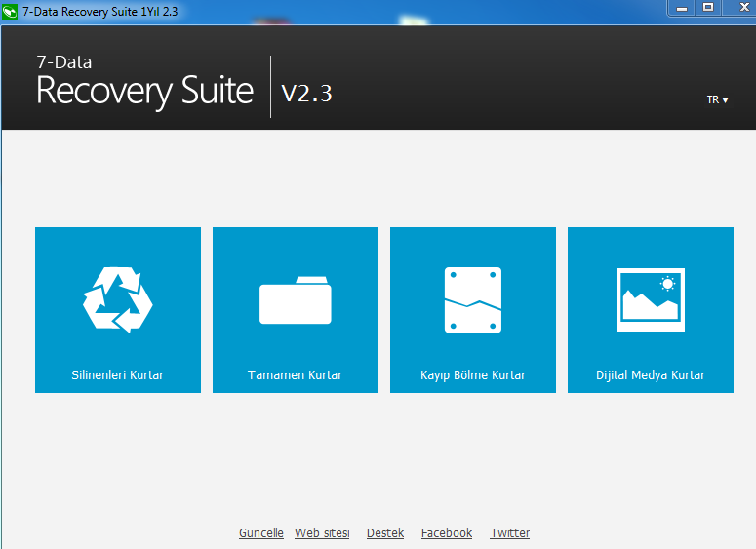Click the v2.3 version label
Image resolution: width=756 pixels, height=549 pixels.
306,93
